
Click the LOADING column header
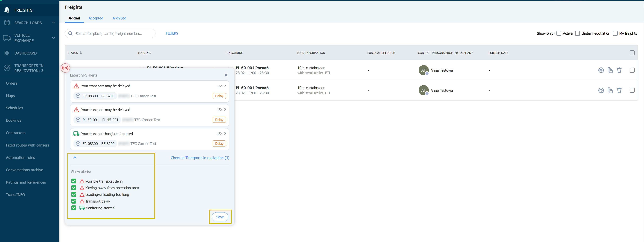(144, 53)
